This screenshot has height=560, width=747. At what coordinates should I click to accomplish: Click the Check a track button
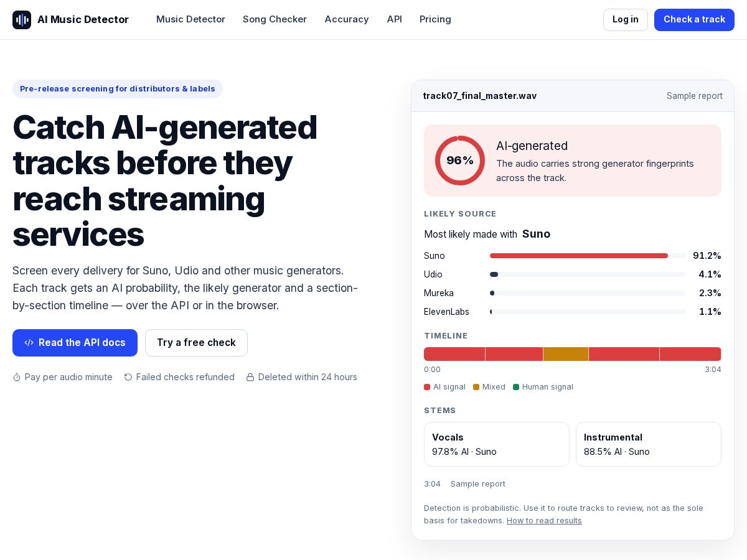[x=694, y=20]
